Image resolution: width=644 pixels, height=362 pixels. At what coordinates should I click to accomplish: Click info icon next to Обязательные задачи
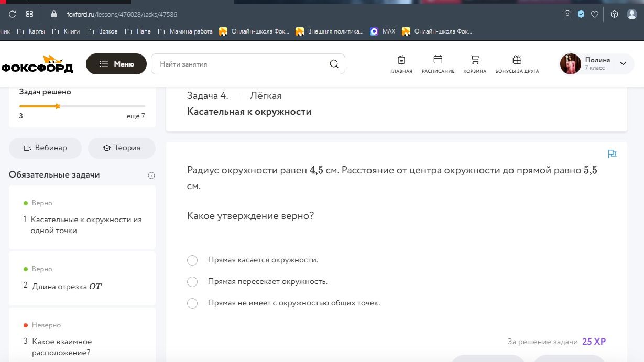(x=151, y=175)
